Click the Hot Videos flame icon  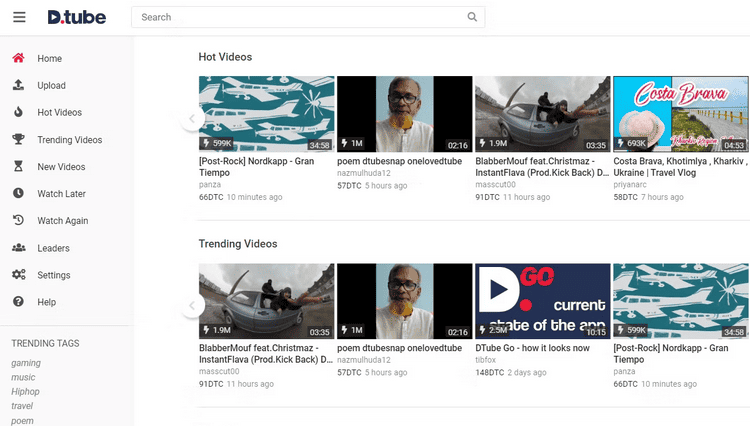[18, 112]
